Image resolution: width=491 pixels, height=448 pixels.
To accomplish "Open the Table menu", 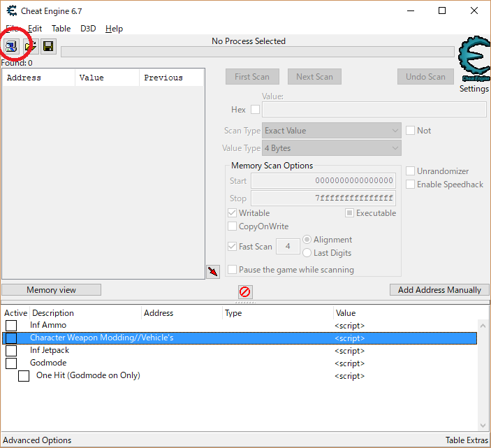I will [61, 29].
